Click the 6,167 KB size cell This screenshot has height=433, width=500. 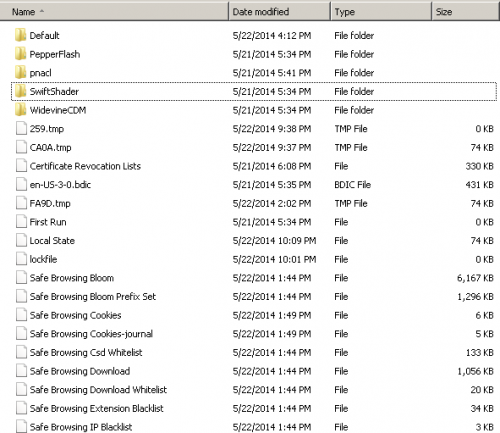[475, 278]
